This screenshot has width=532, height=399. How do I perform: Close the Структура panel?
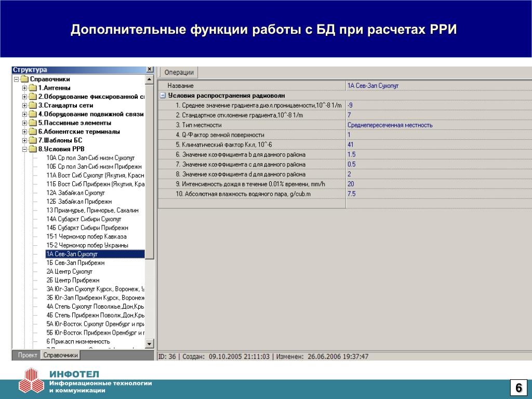coord(150,70)
